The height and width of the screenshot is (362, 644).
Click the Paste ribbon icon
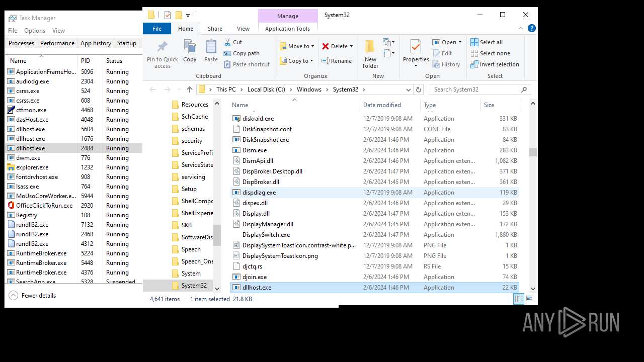[211, 47]
